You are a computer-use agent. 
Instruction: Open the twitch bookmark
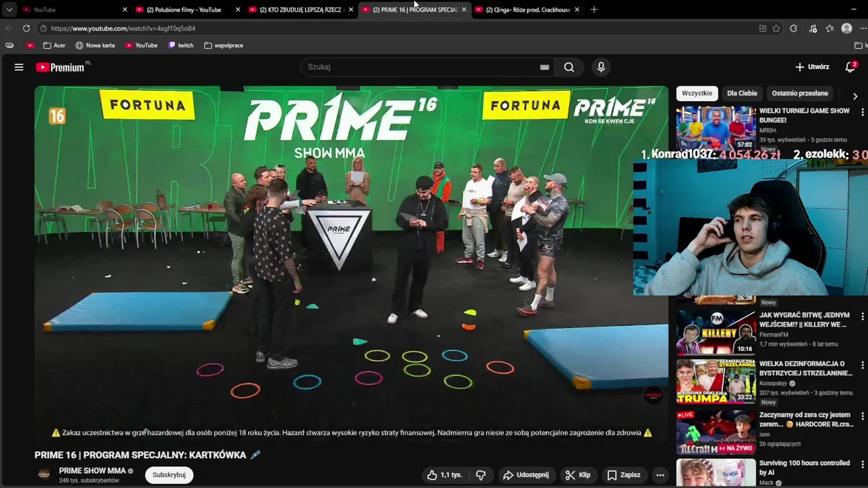(x=180, y=45)
